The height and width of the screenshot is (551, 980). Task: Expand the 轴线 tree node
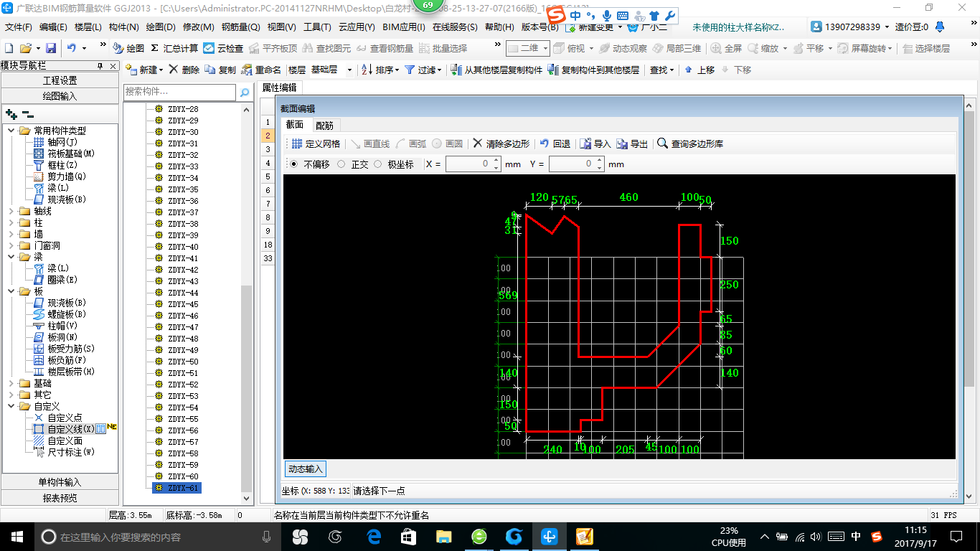[x=11, y=211]
